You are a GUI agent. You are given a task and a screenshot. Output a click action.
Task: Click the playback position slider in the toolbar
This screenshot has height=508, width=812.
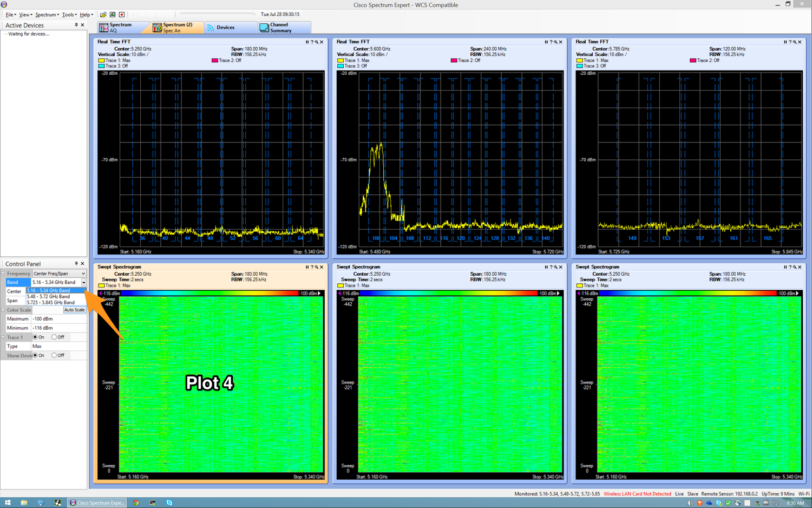pyautogui.click(x=217, y=14)
